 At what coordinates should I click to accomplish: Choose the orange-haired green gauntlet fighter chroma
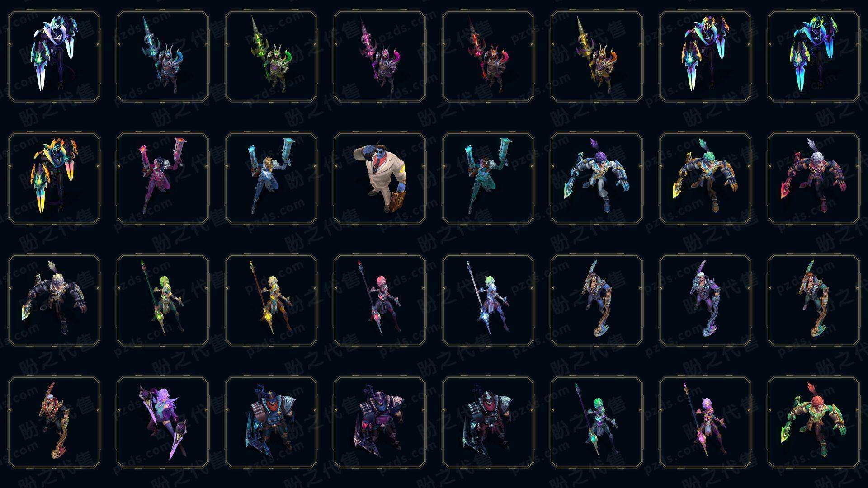pos(814,422)
